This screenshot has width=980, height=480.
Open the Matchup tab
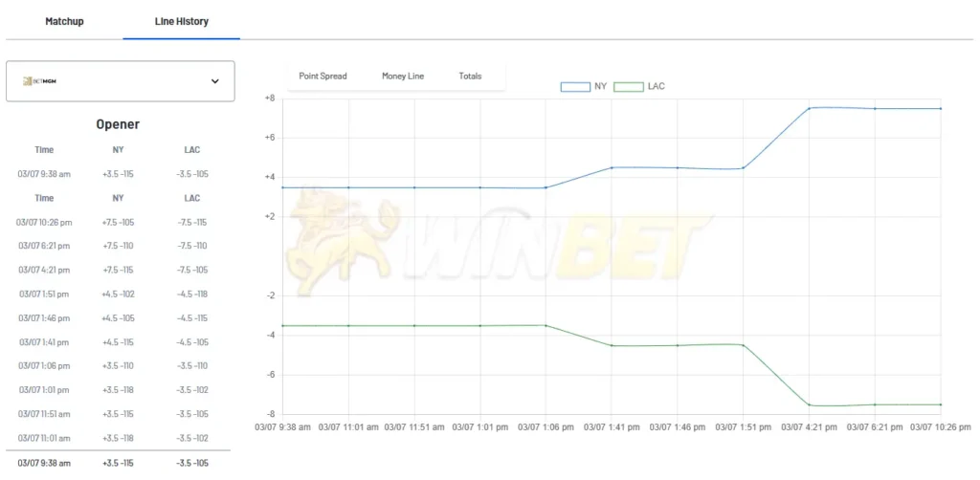tap(64, 21)
